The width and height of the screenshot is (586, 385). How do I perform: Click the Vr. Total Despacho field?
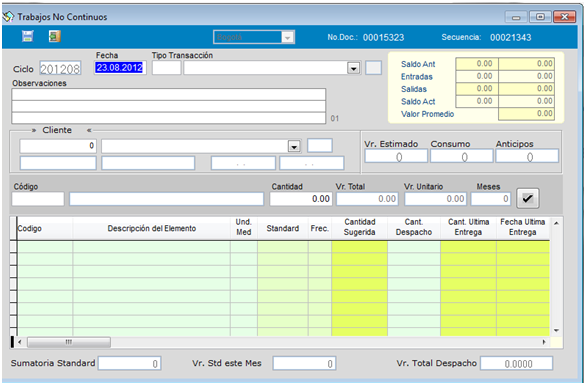(516, 364)
